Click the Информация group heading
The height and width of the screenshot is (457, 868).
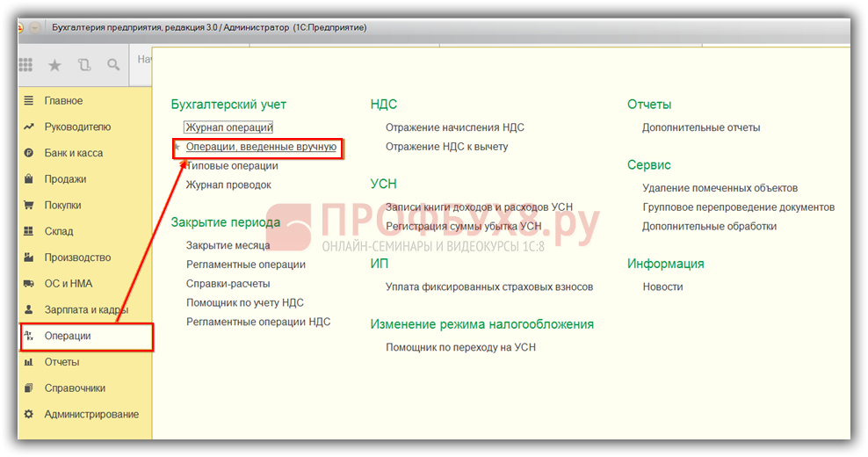tap(665, 264)
